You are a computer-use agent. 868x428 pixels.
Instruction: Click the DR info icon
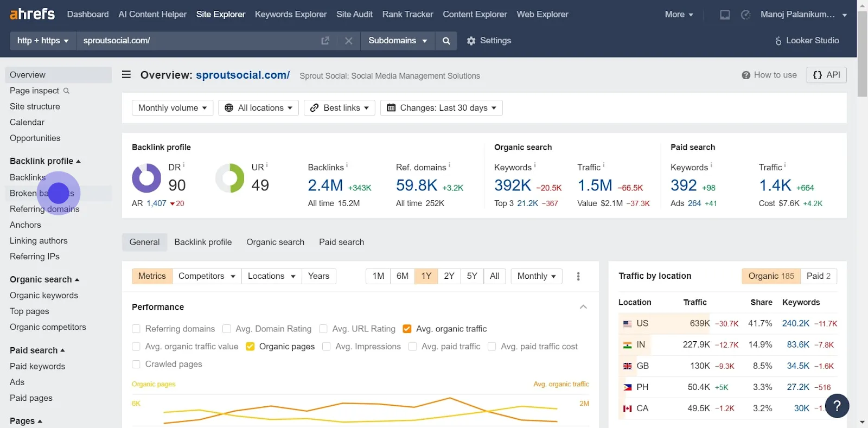point(183,165)
